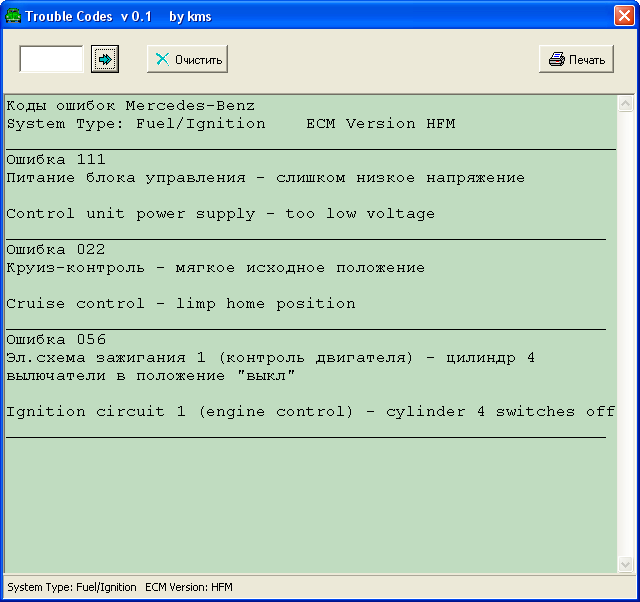Click status bar 'System Type: Fuel/Ignition' text

pyautogui.click(x=72, y=587)
